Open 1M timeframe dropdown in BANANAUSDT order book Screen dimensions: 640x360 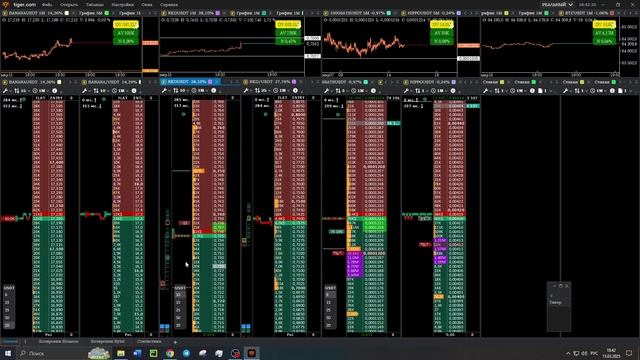[41, 91]
